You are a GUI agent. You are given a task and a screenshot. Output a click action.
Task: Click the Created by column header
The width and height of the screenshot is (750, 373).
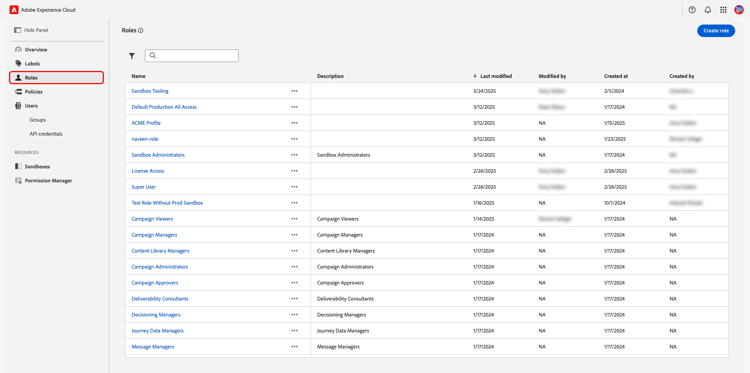pyautogui.click(x=682, y=76)
